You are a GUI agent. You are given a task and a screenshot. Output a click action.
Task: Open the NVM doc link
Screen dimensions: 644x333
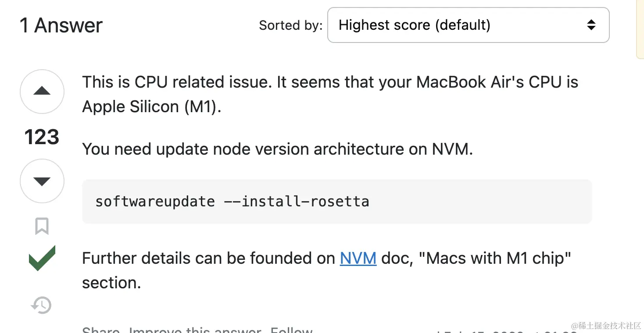[358, 258]
